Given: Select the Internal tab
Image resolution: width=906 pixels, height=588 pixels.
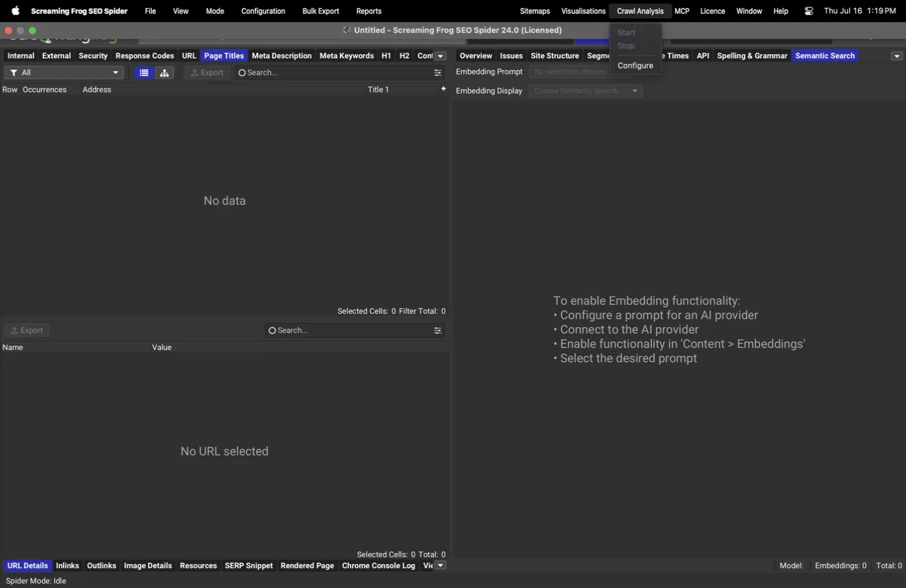Looking at the screenshot, I should coord(20,56).
